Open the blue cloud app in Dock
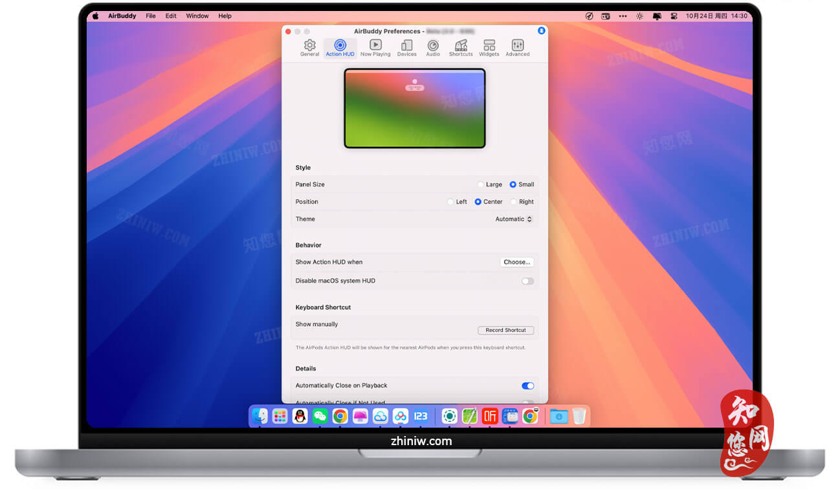 tap(381, 416)
